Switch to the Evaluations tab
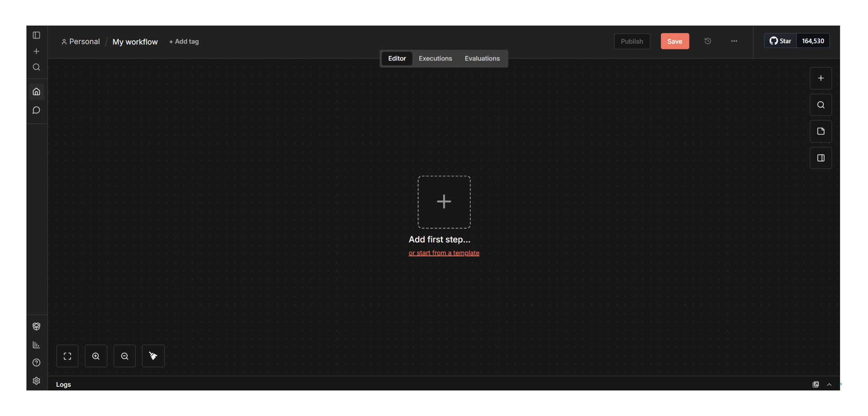868x416 pixels. coord(482,59)
